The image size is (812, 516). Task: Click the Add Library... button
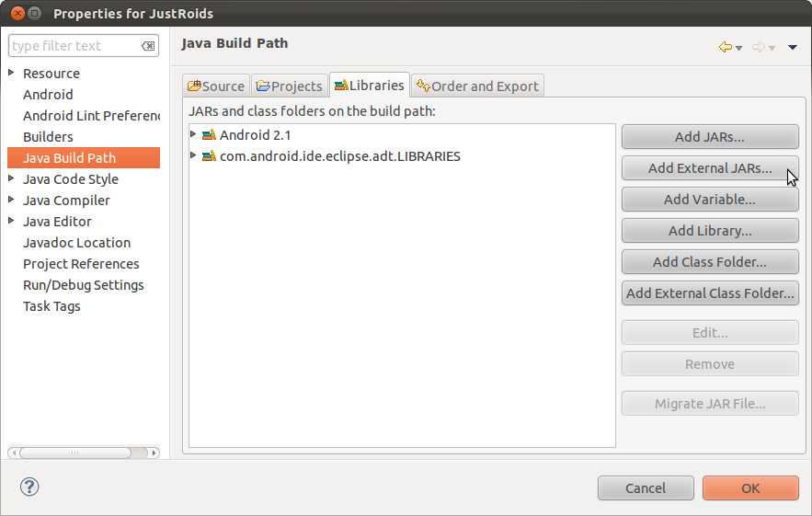point(710,231)
